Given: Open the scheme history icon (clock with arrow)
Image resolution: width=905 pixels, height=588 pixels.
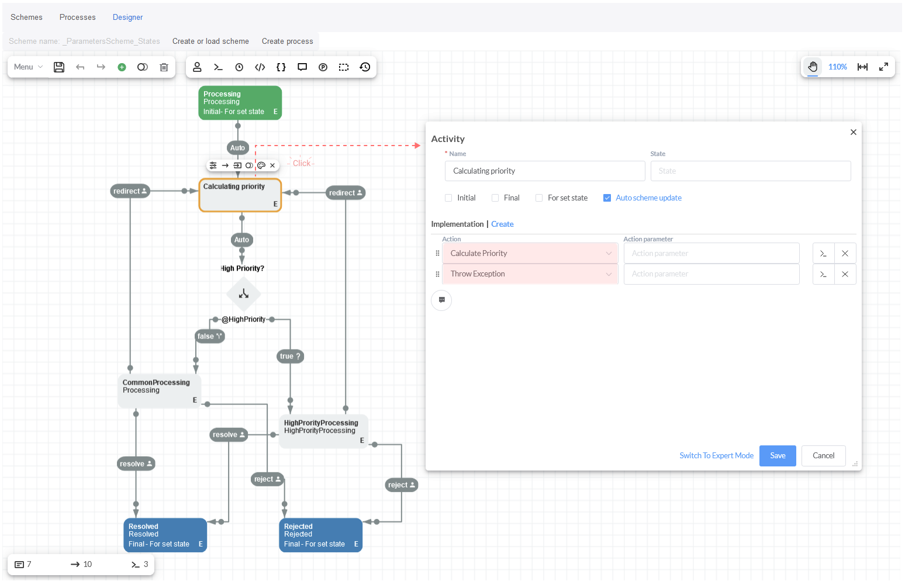Looking at the screenshot, I should click(365, 67).
